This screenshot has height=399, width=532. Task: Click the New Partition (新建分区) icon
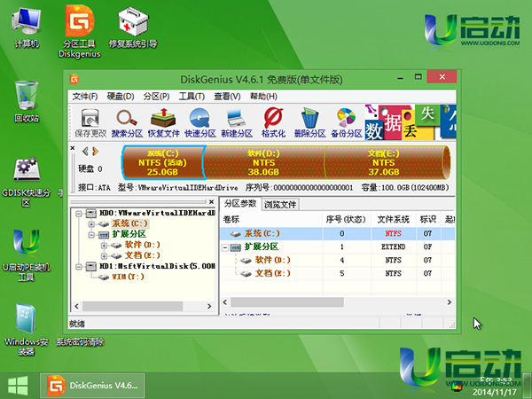coord(237,122)
